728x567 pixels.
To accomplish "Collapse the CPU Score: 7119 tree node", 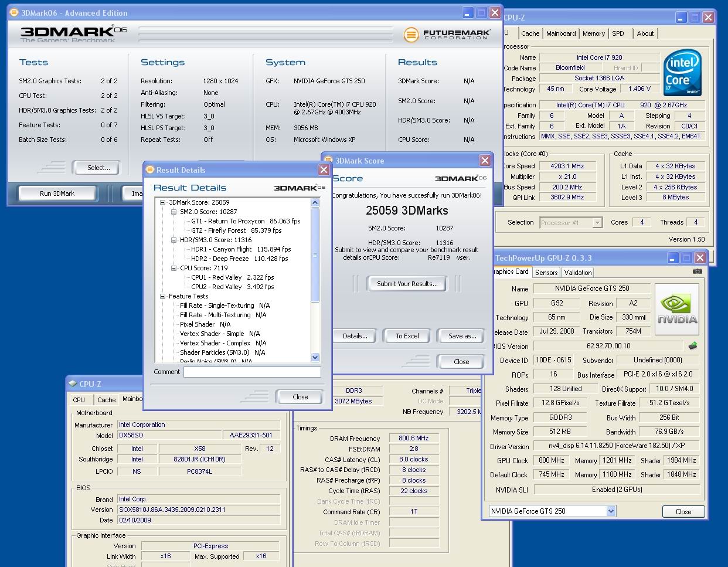I will point(174,268).
